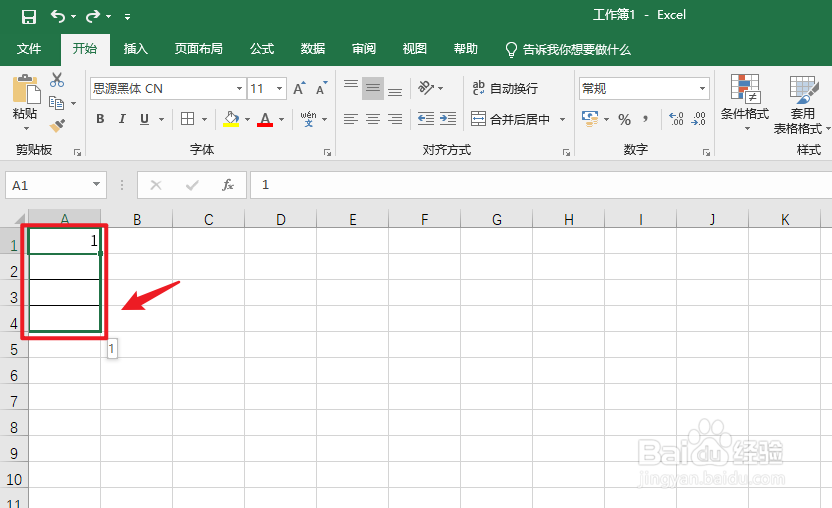Toggle 自动换行 wrap text
The height and width of the screenshot is (508, 832).
(505, 88)
